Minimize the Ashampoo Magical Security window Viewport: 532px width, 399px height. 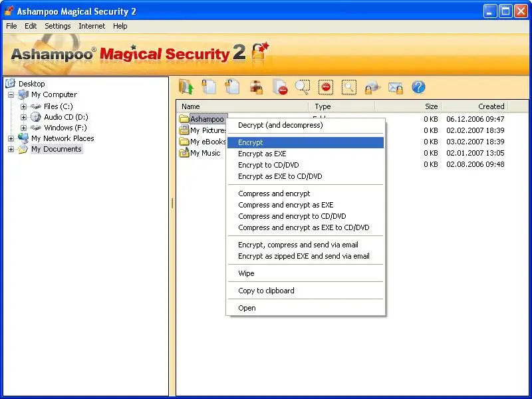489,11
